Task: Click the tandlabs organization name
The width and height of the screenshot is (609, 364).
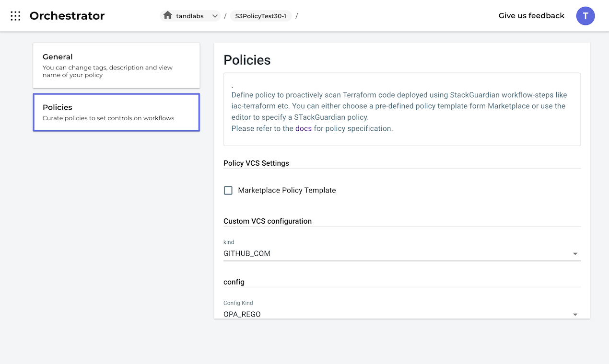Action: pyautogui.click(x=190, y=16)
